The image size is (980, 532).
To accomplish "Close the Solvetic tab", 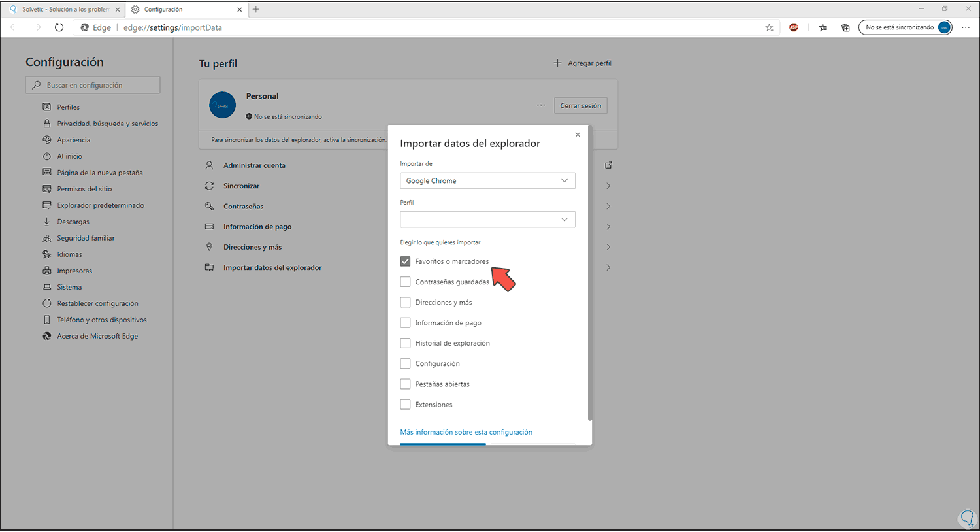I will coord(118,10).
